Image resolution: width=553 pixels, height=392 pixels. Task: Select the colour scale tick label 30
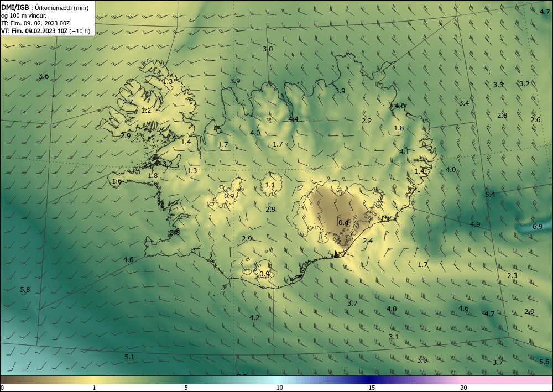coord(464,388)
